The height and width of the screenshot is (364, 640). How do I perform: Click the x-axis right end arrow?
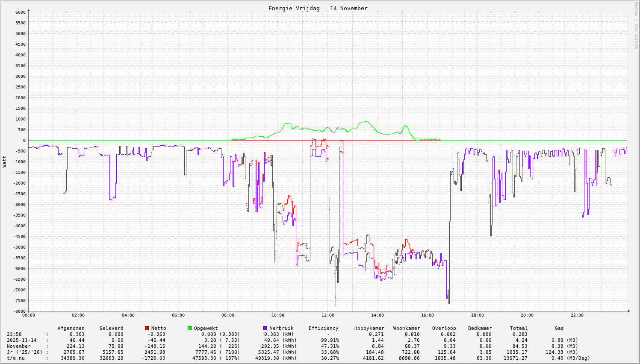coord(629,311)
